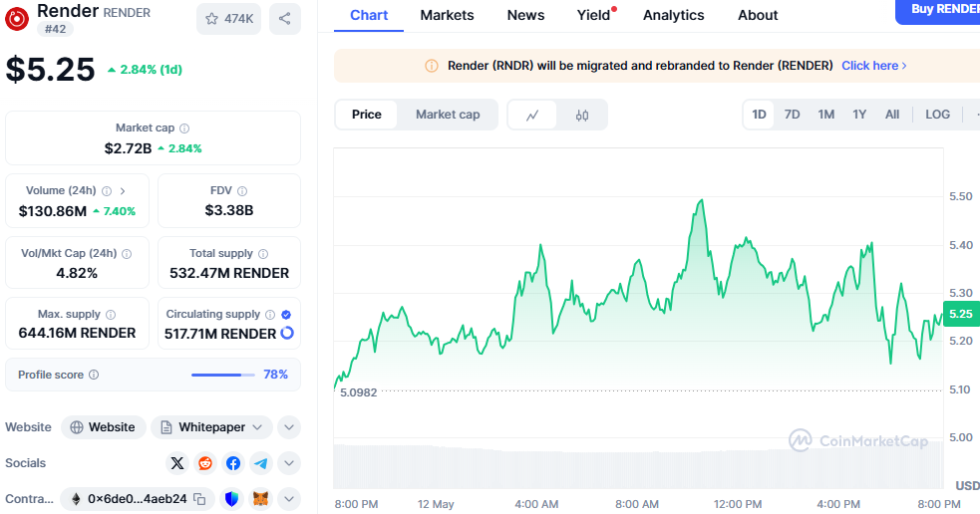Open the Analytics tab
The image size is (980, 514).
point(674,15)
